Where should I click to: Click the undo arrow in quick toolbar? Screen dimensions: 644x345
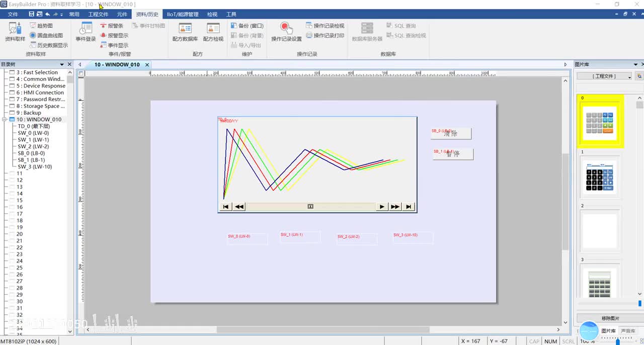[x=48, y=14]
